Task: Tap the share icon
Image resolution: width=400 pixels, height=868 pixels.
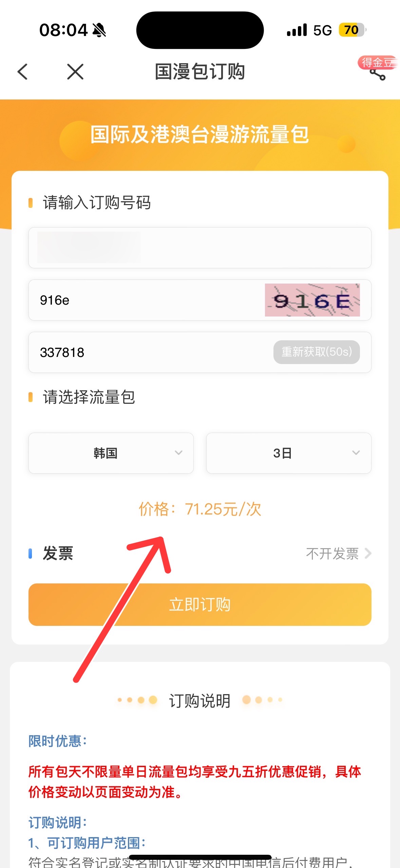Action: click(378, 75)
